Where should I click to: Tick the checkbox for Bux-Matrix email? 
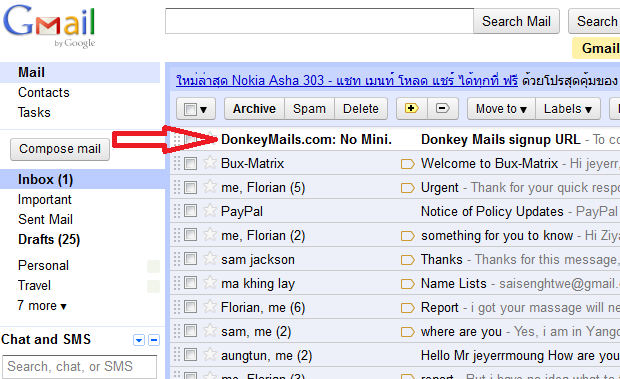click(190, 163)
